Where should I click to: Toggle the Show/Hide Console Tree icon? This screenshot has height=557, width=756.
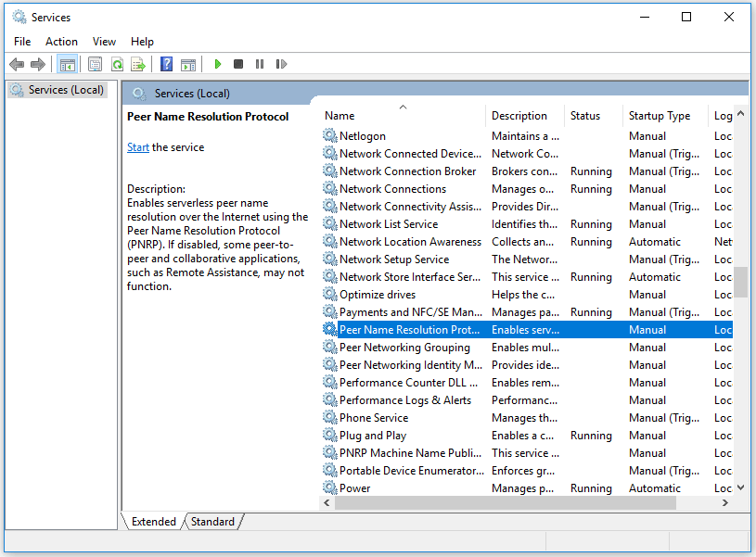pos(67,63)
